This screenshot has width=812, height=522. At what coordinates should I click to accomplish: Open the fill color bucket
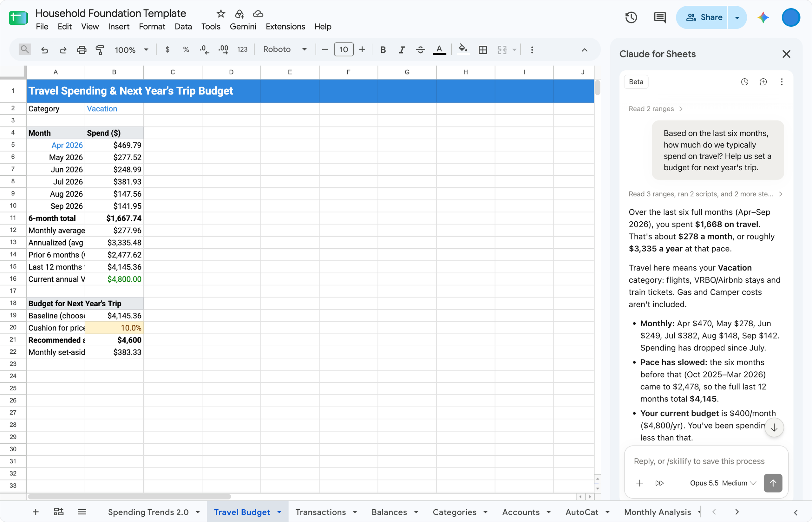[x=463, y=49]
